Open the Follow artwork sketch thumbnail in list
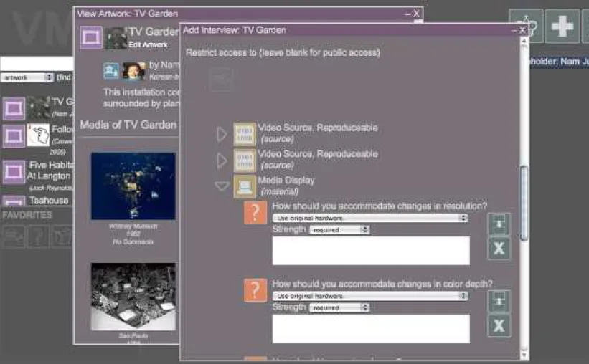The image size is (589, 364). coord(38,135)
